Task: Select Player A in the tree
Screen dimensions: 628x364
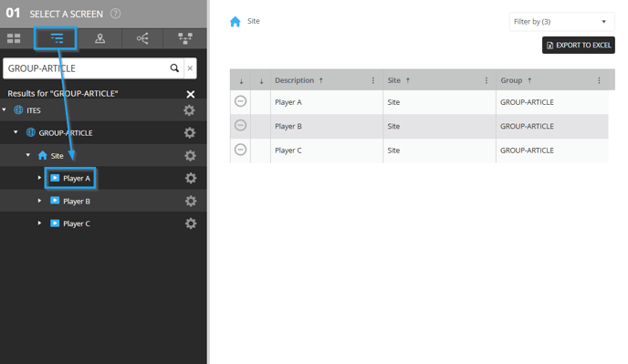Action: (x=77, y=178)
